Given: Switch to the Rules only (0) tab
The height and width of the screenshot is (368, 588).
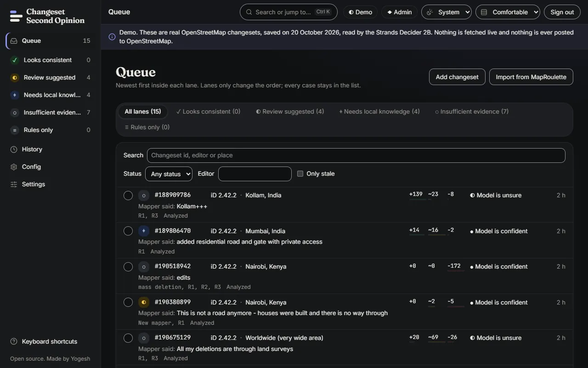Looking at the screenshot, I should coord(147,127).
